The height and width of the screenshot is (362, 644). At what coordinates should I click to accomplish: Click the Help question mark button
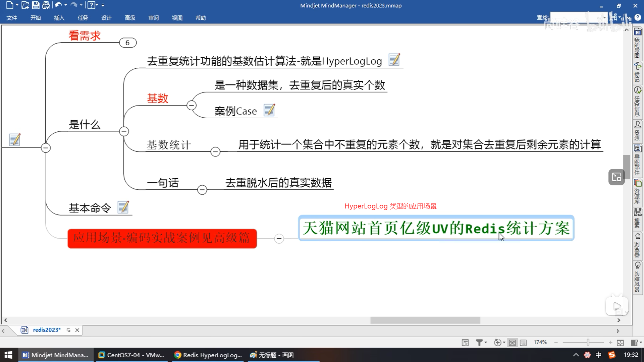[637, 17]
